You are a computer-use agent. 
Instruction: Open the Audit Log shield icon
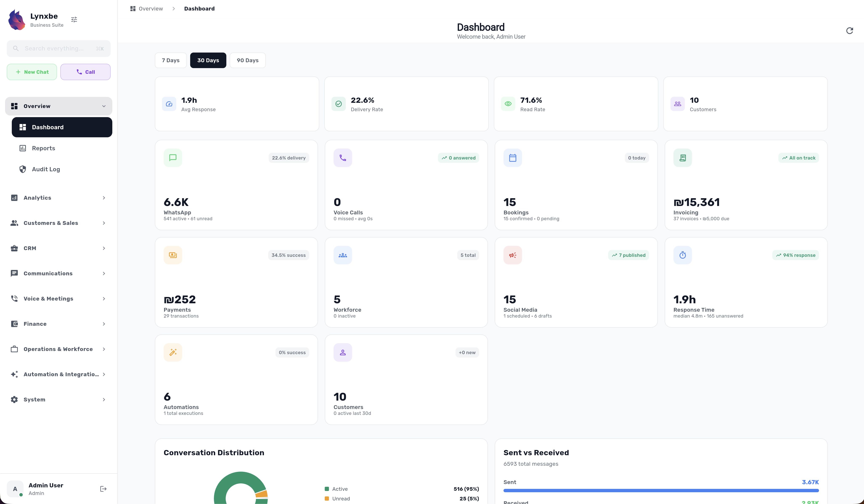[22, 169]
